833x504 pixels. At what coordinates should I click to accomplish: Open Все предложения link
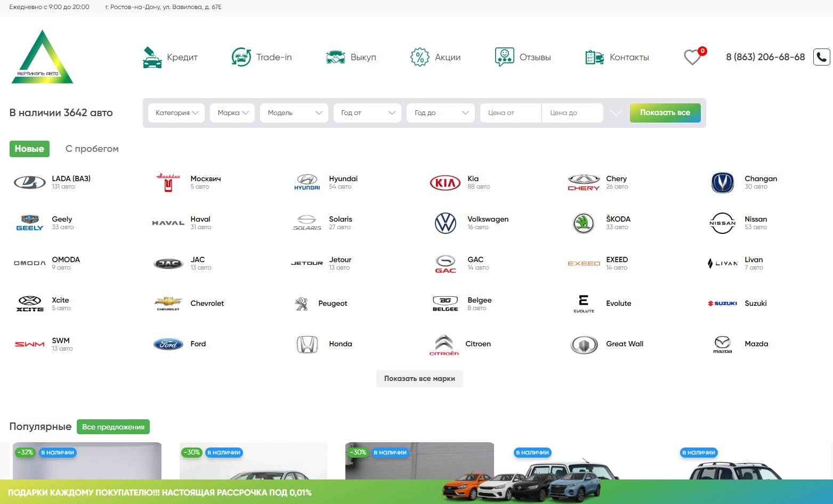tap(113, 427)
